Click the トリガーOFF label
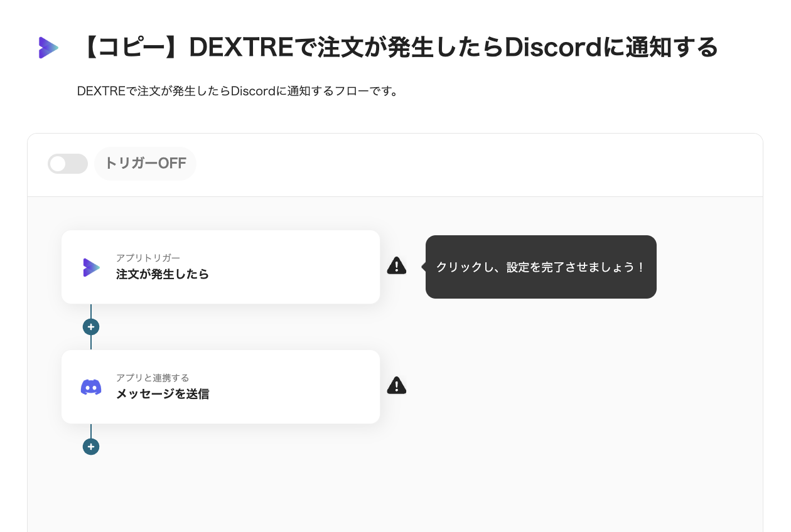The image size is (791, 532). pos(145,164)
